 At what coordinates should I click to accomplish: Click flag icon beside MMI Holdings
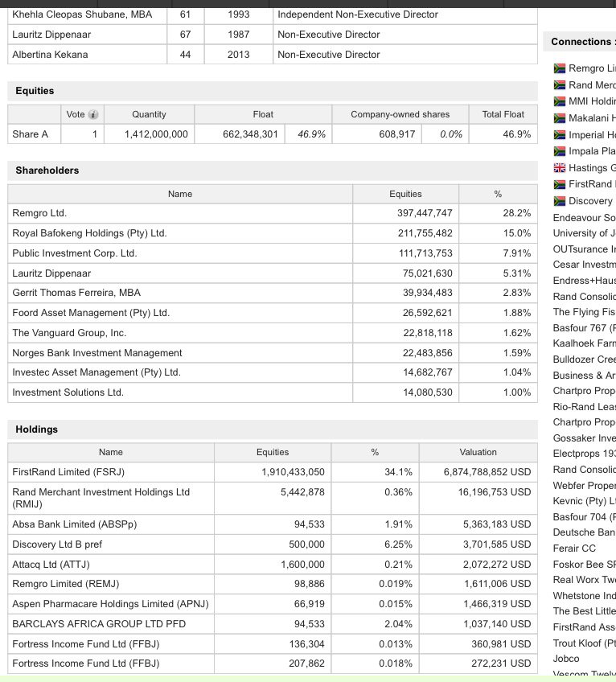tap(559, 101)
